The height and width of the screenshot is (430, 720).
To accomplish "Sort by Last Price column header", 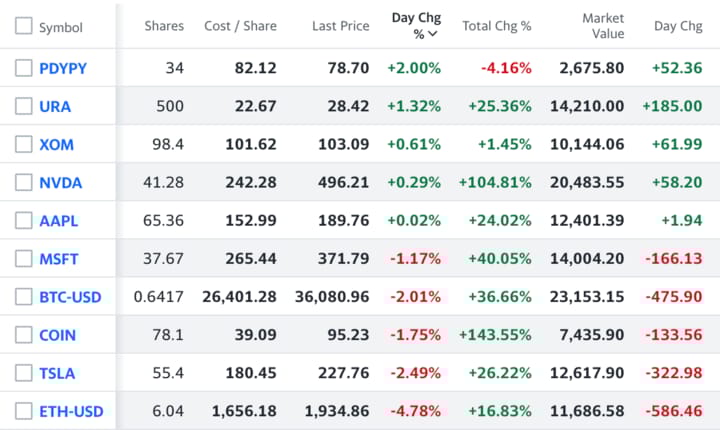I will pyautogui.click(x=340, y=26).
